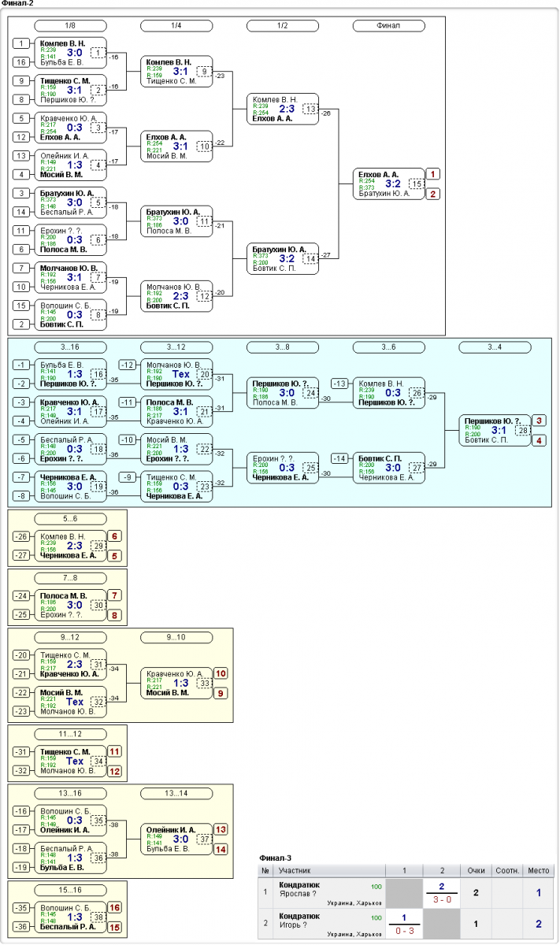Select seed box 16 beside Бульба Е. В.
Viewport: 560px width, 945px height.
click(x=24, y=61)
